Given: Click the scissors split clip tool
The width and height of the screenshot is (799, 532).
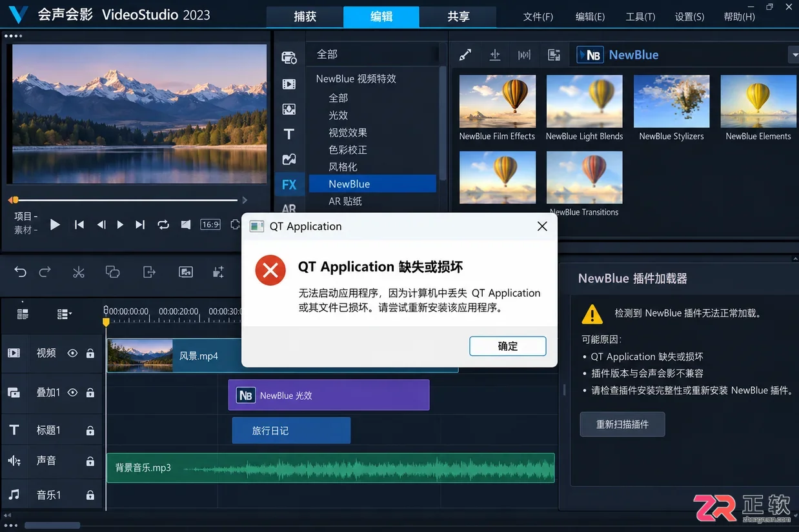Looking at the screenshot, I should [x=79, y=272].
